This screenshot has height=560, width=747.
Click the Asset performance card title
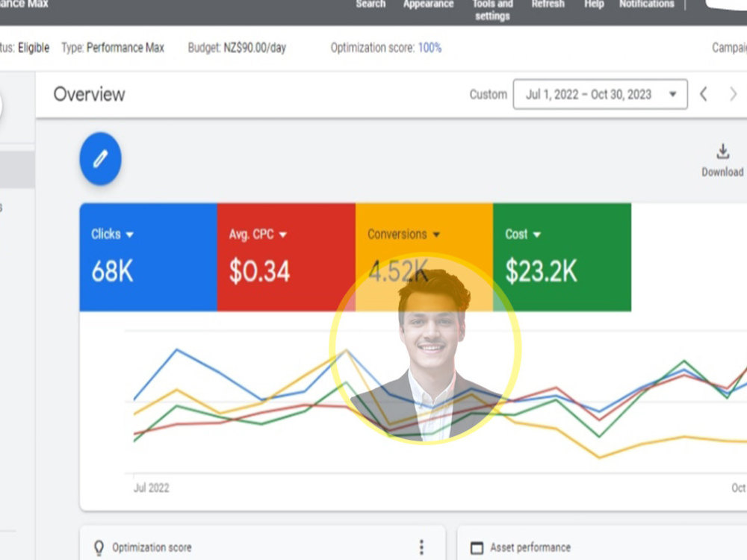click(530, 547)
